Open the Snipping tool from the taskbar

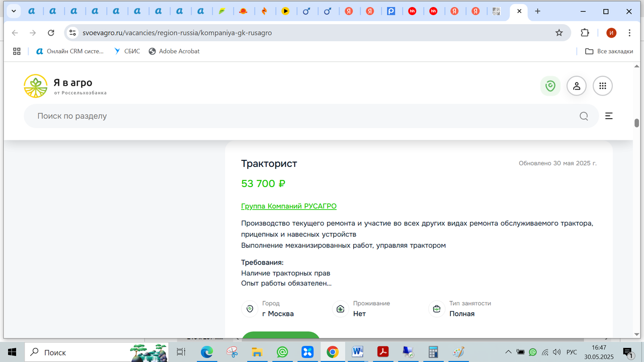pos(232,352)
